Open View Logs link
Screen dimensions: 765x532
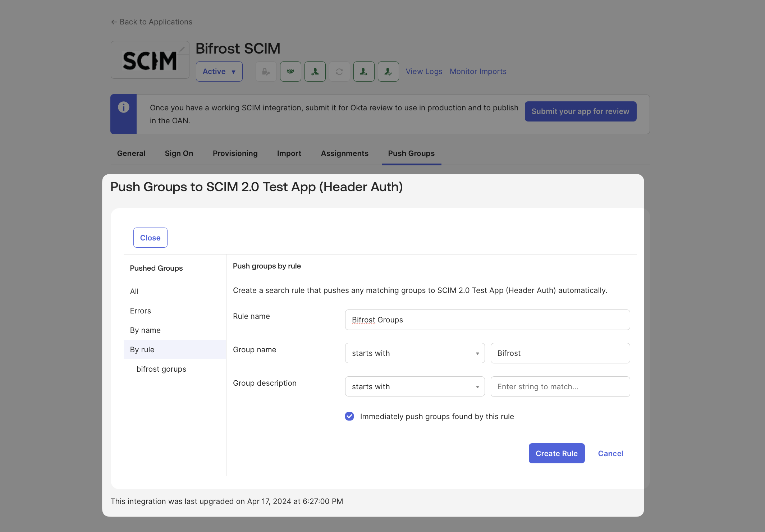pos(424,72)
